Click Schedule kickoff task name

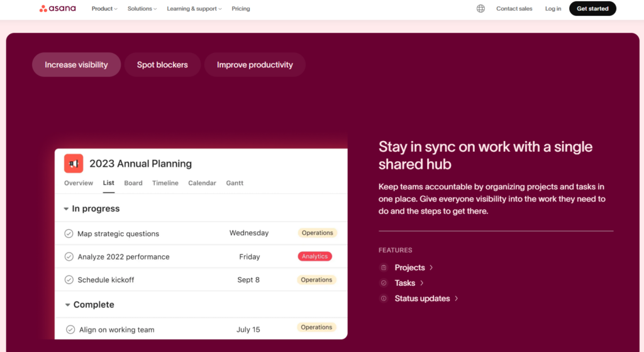[x=106, y=280]
